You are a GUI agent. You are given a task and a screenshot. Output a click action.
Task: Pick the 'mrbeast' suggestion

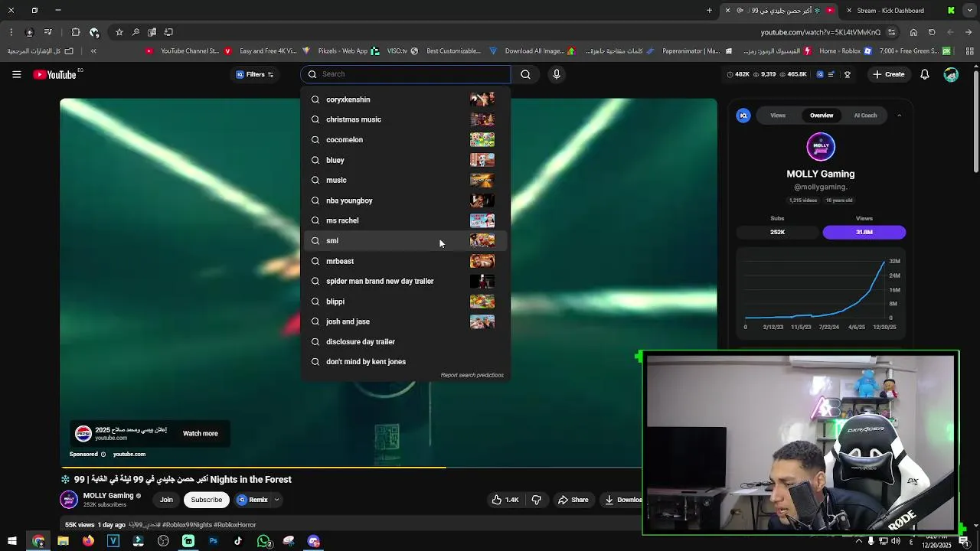[406, 261]
